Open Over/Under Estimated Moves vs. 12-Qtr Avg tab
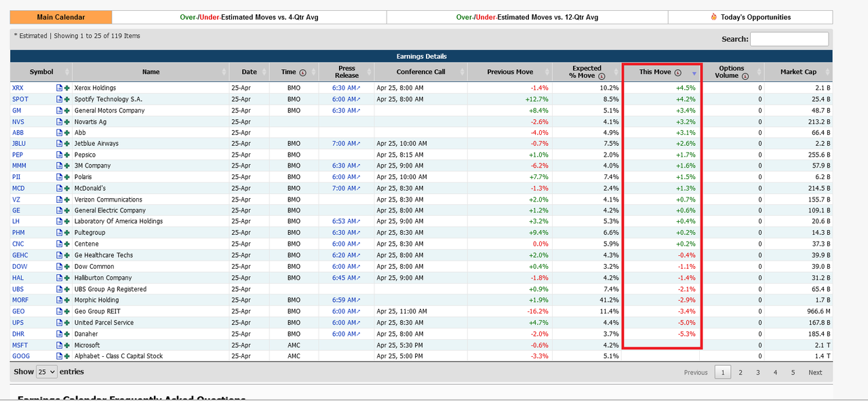 coord(527,17)
